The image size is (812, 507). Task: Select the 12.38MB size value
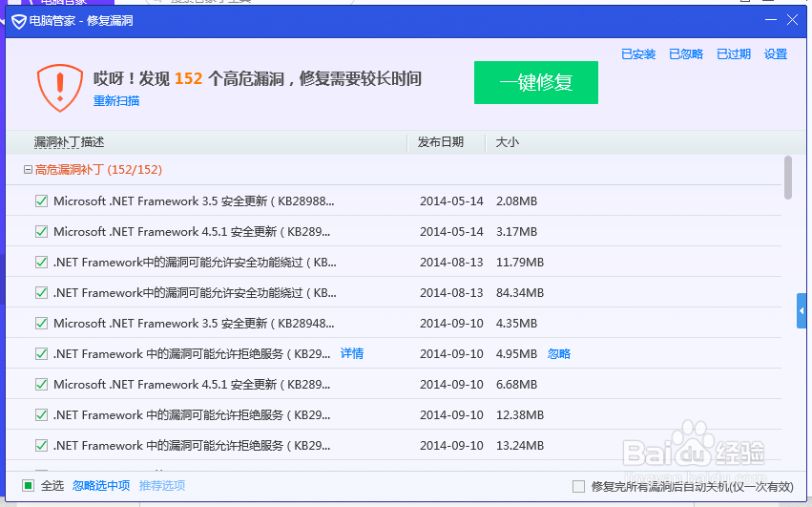pyautogui.click(x=520, y=415)
